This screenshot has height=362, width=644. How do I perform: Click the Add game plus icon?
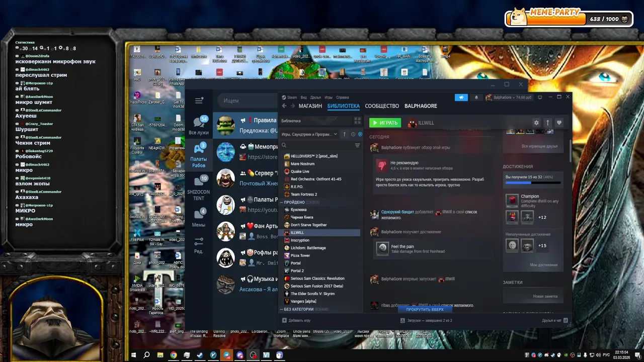[x=284, y=320]
